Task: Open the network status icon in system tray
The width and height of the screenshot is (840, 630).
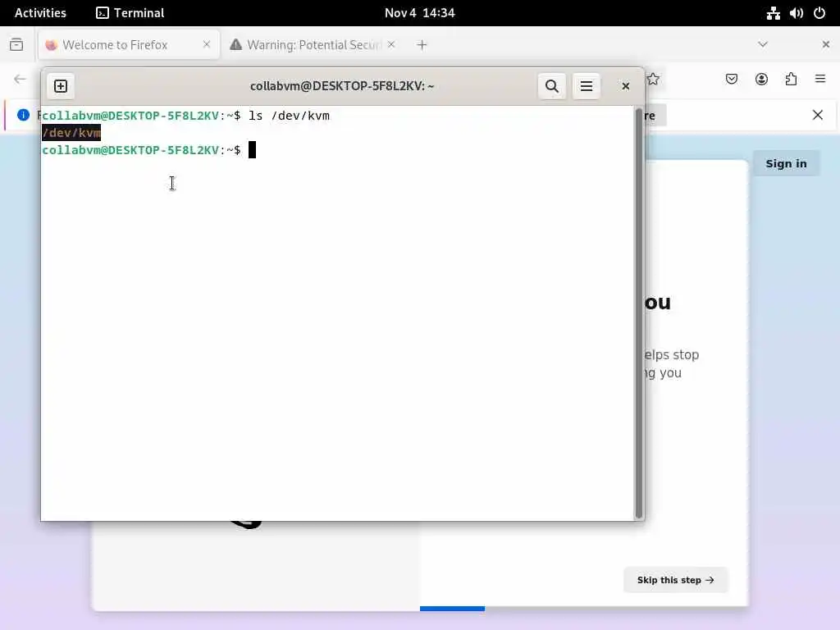Action: (773, 13)
